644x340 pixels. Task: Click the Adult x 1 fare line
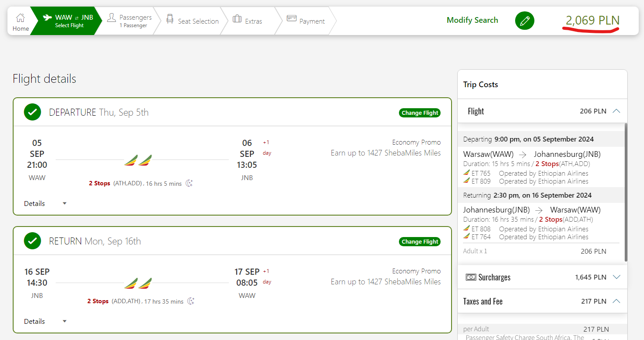click(x=535, y=251)
